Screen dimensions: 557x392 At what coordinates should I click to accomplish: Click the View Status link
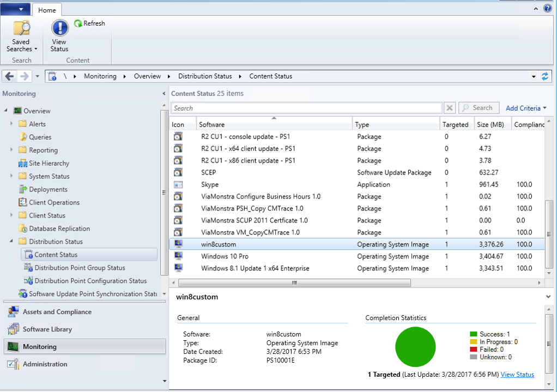[x=517, y=375]
